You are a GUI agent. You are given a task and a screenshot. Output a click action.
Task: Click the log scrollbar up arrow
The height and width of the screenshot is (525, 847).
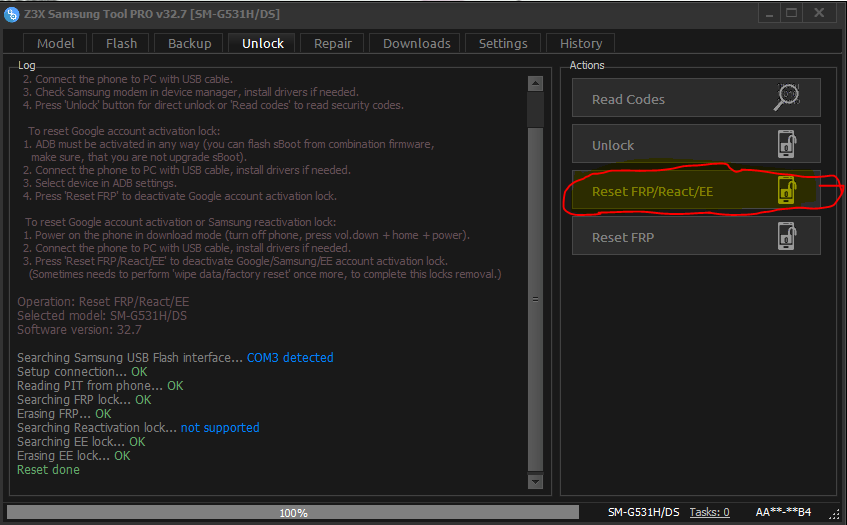(535, 83)
